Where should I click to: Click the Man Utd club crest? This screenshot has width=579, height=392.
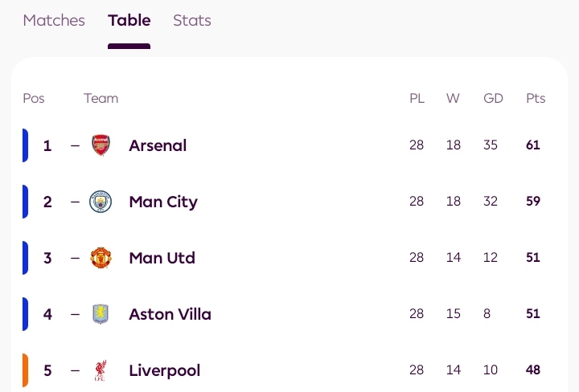click(101, 258)
